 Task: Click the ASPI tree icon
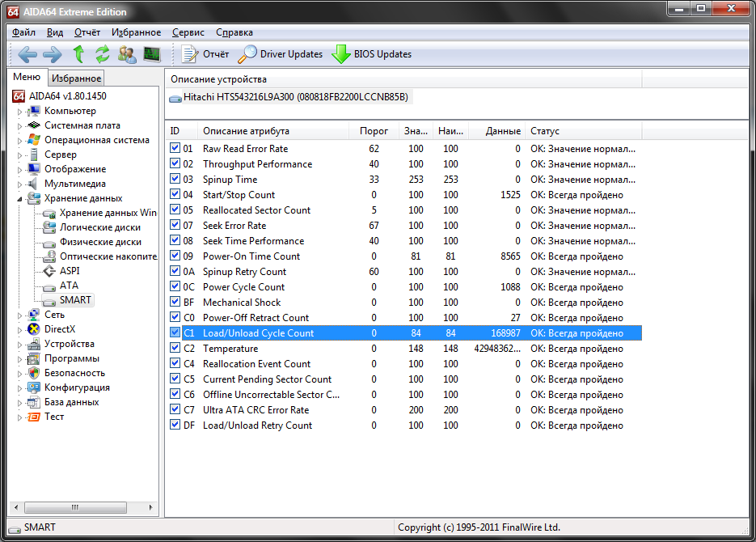point(49,271)
